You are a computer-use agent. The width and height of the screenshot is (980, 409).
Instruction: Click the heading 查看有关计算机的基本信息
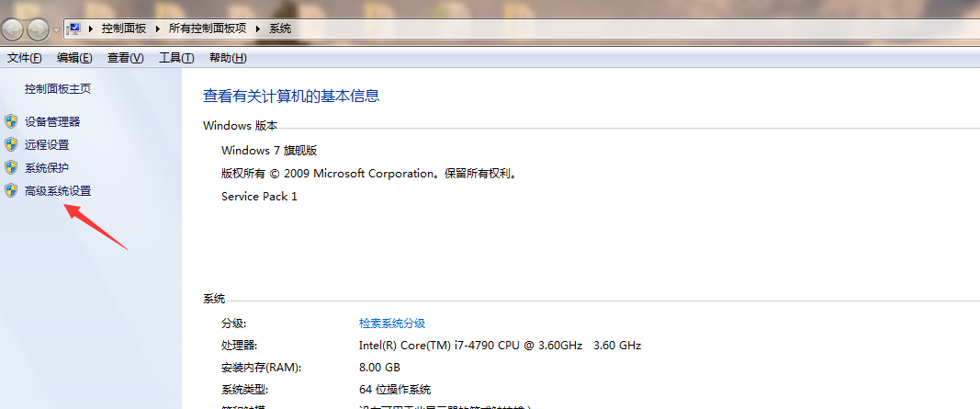tap(291, 97)
